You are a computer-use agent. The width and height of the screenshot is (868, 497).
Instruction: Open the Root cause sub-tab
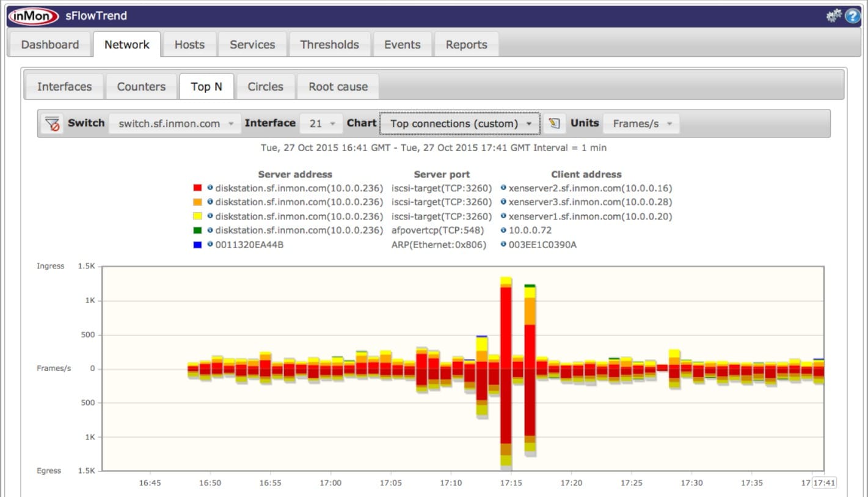pos(338,87)
